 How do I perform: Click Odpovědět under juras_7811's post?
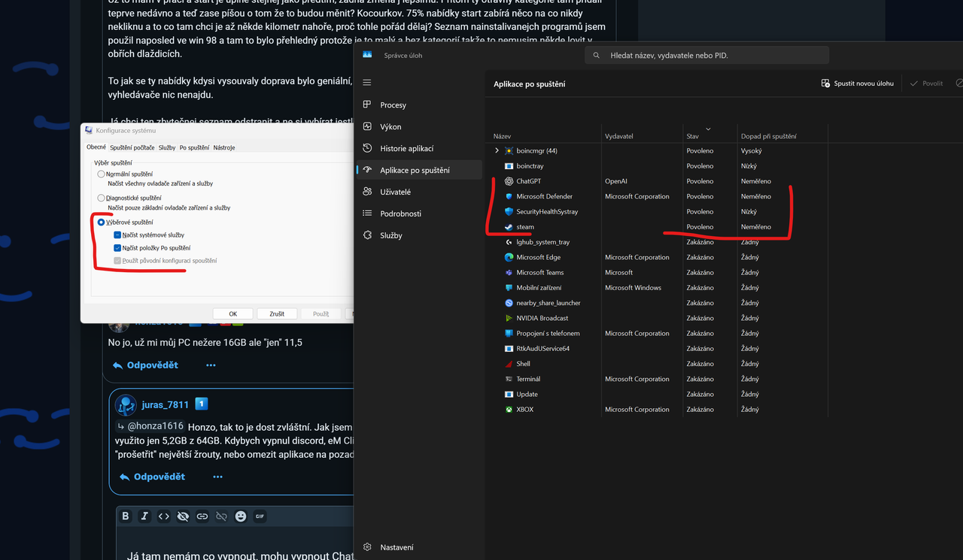152,477
